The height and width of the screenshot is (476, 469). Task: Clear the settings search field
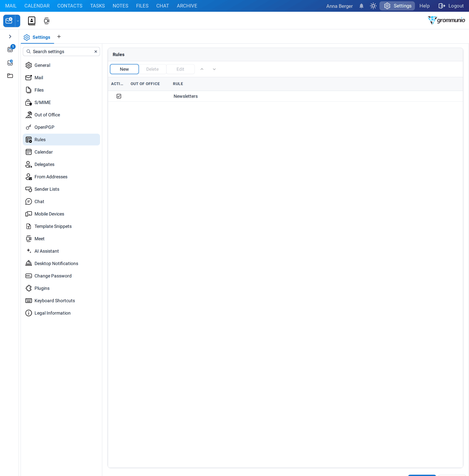pyautogui.click(x=96, y=52)
